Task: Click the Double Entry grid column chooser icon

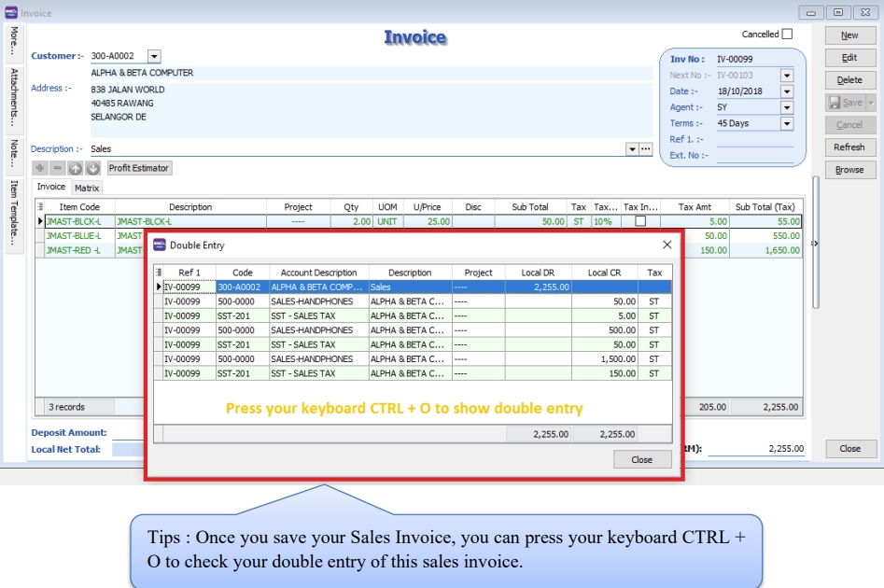Action: point(159,273)
